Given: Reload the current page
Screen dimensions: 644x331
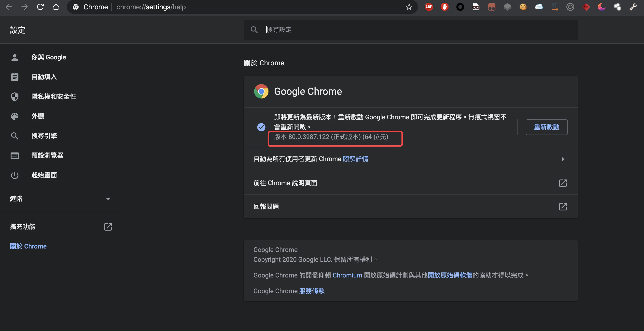Looking at the screenshot, I should 40,7.
